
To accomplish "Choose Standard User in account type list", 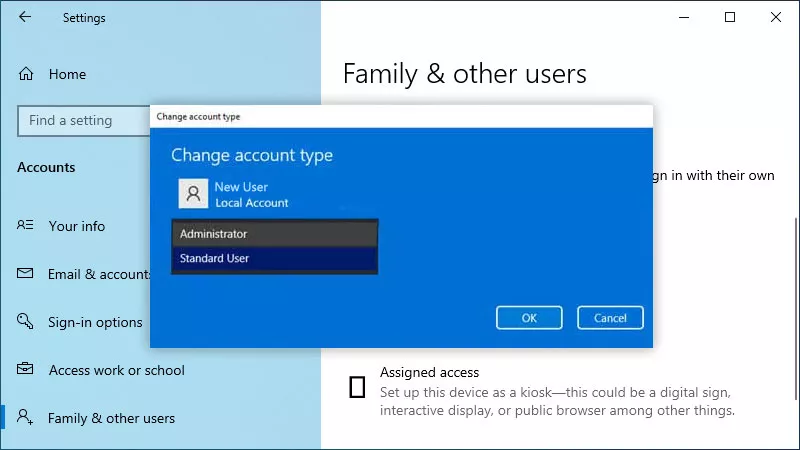I will tap(274, 259).
